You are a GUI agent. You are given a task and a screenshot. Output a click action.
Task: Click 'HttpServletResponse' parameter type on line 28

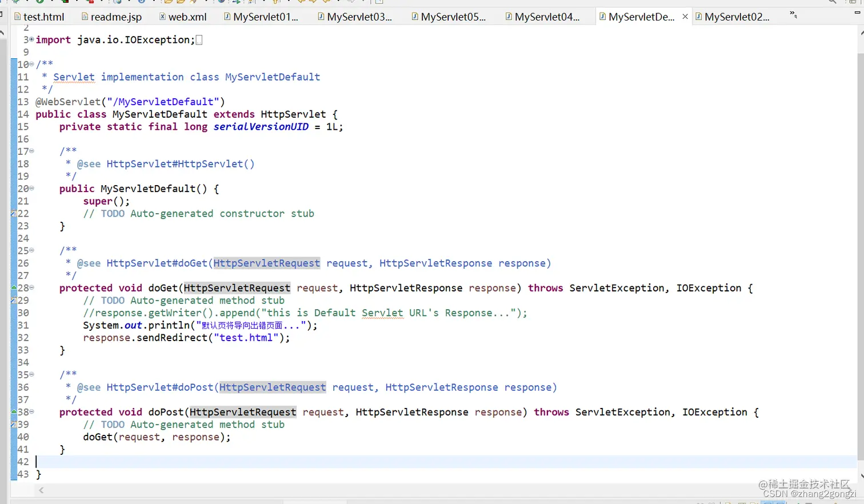tap(406, 288)
